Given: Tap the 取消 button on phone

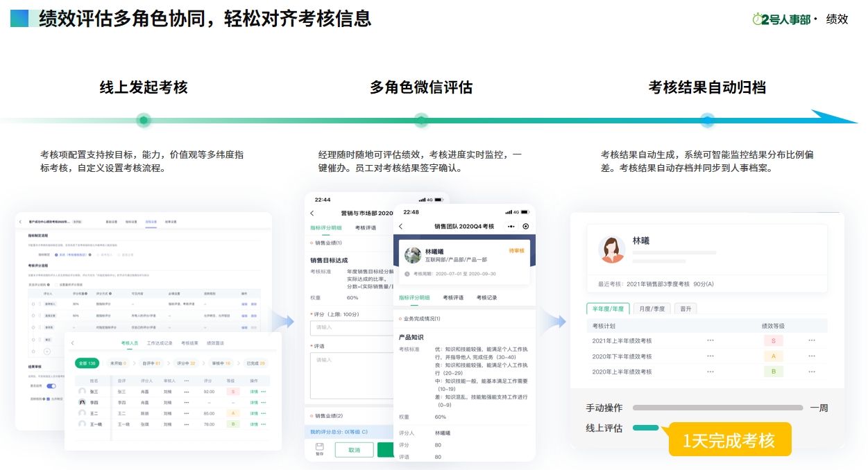Looking at the screenshot, I should [355, 450].
